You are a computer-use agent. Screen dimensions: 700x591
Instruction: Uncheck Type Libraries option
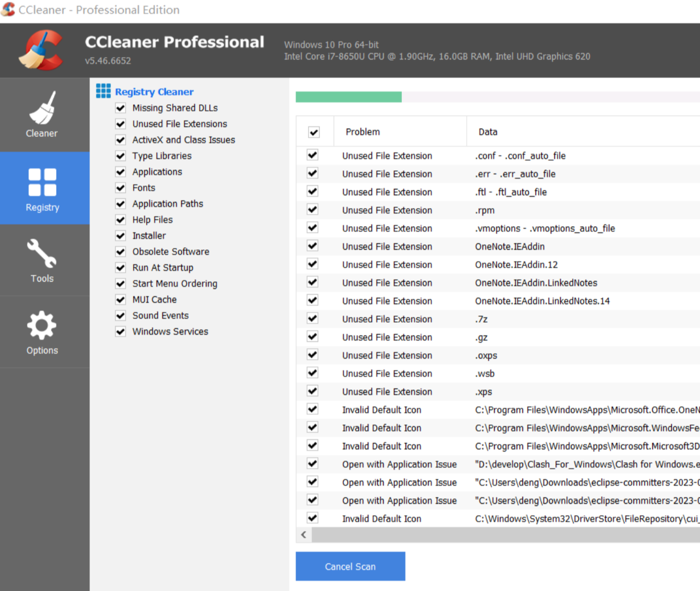pos(121,156)
